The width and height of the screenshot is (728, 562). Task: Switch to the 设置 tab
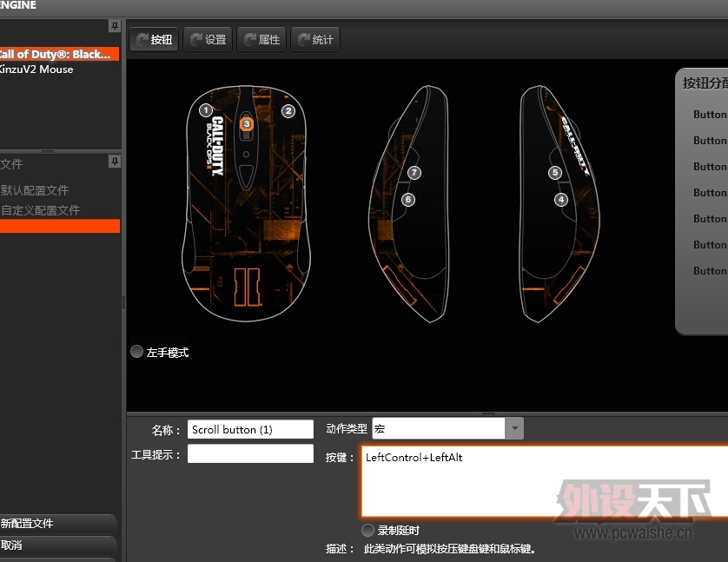pyautogui.click(x=208, y=39)
